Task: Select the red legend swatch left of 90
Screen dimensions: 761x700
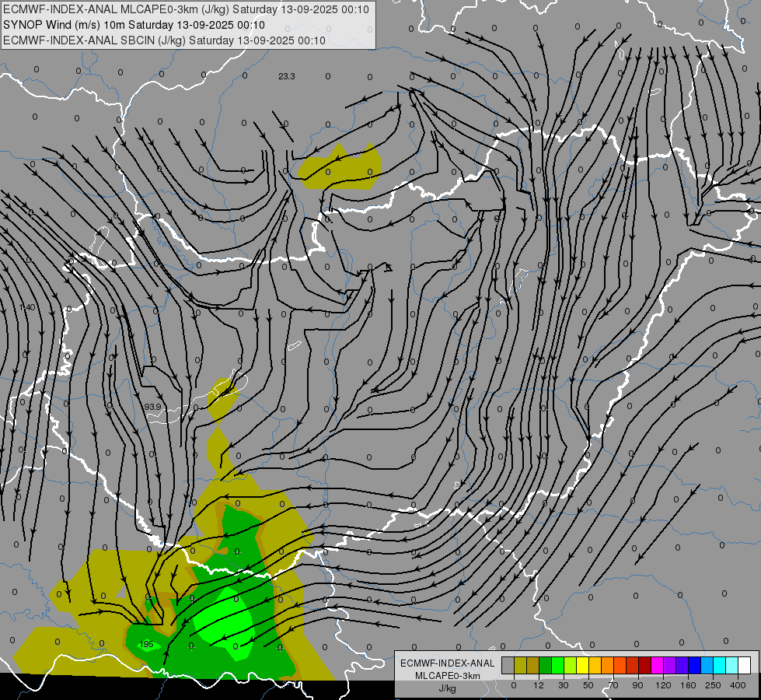Action: 633,666
